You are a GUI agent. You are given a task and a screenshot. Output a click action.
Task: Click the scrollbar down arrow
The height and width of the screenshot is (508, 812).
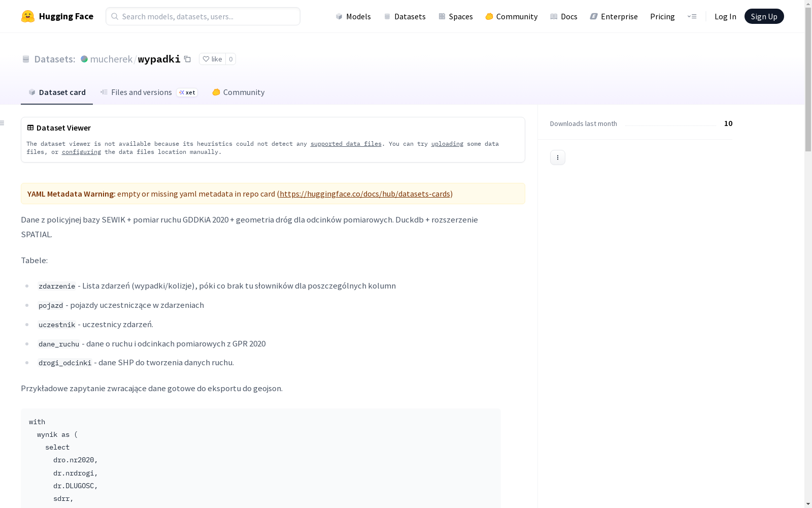coord(808,504)
